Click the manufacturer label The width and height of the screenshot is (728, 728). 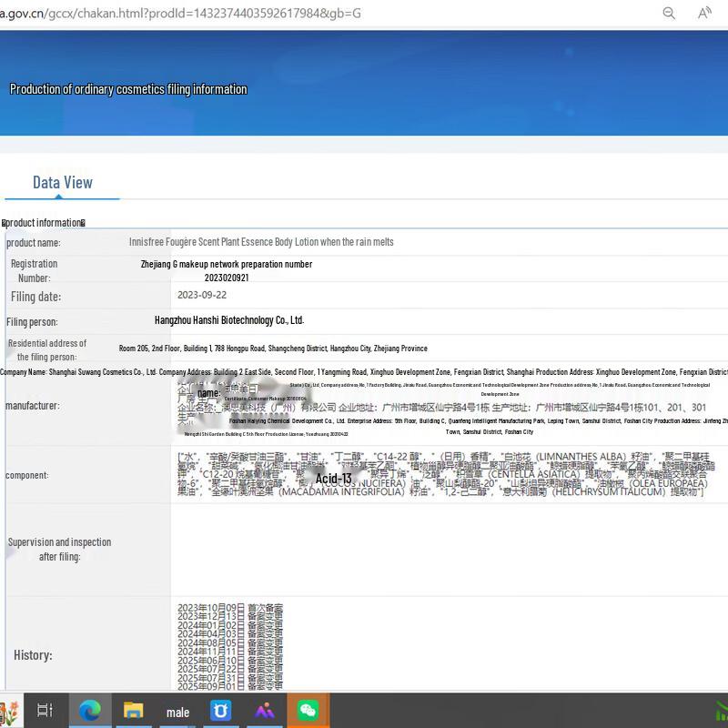tap(33, 405)
